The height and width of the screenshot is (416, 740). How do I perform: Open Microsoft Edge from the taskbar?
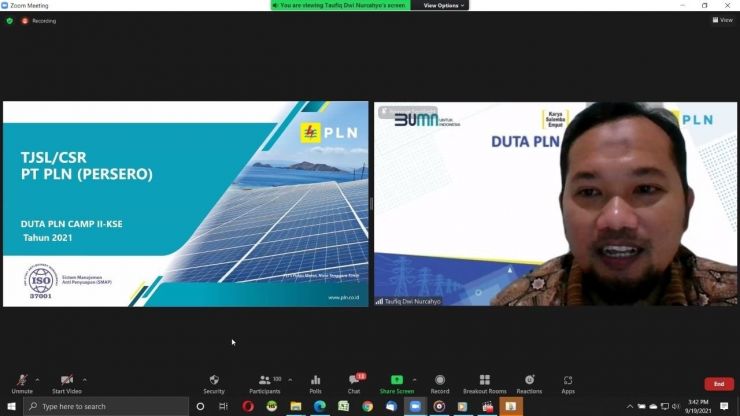(320, 406)
